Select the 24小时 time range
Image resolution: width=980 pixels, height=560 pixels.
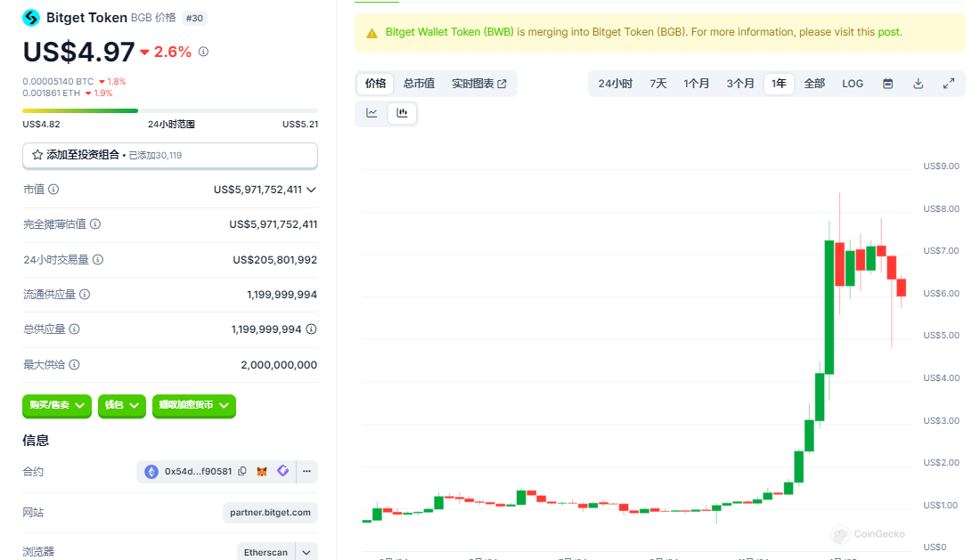pyautogui.click(x=615, y=84)
